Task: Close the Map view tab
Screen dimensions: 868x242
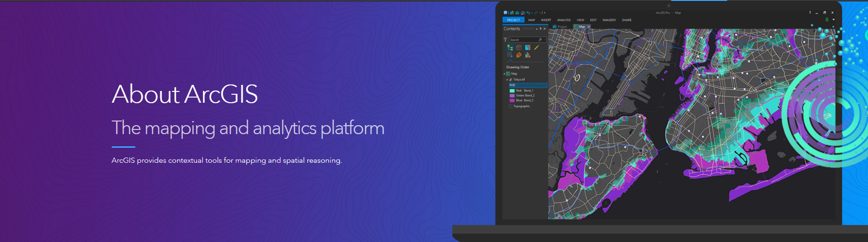Action: pos(589,27)
